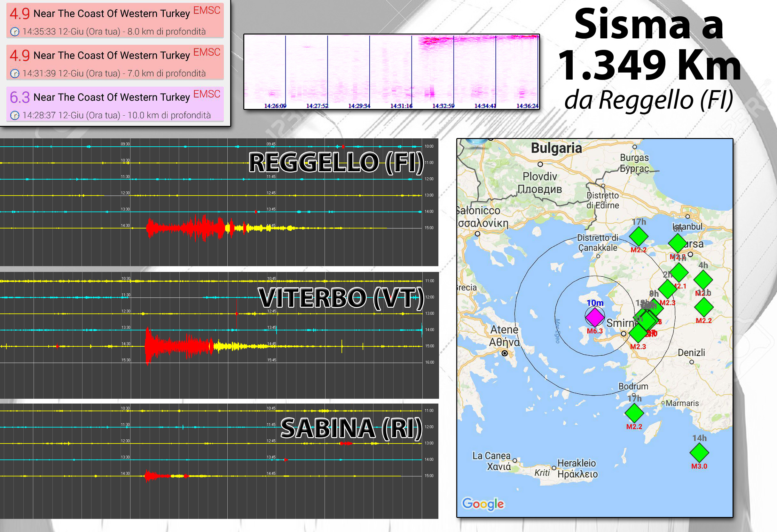
Task: Click the 15:00 label on Reggello chart
Action: 429,228
